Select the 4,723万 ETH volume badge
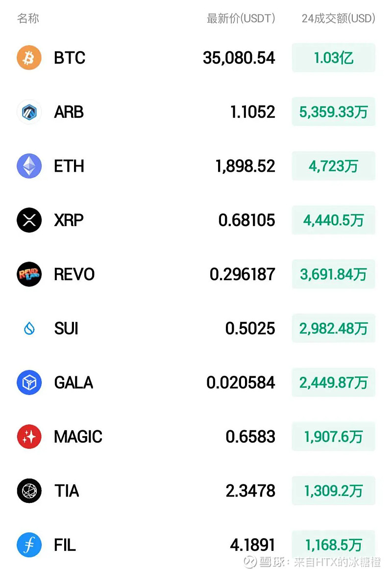The width and height of the screenshot is (392, 574). click(334, 166)
